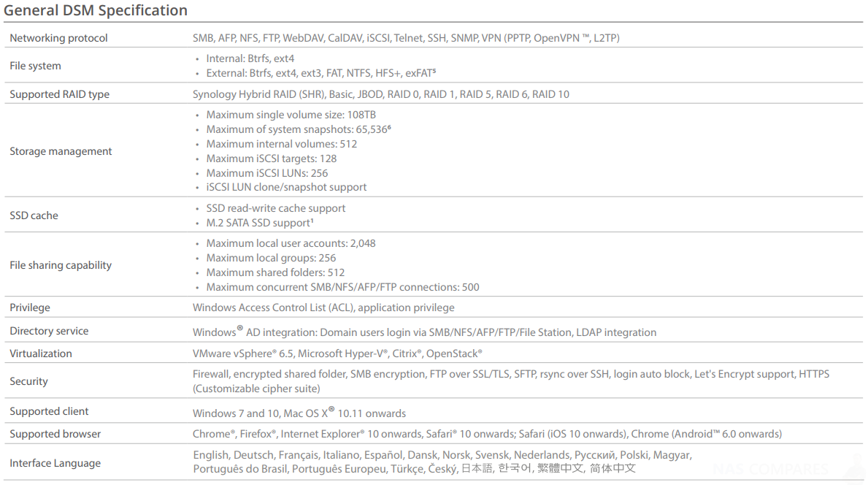Image resolution: width=868 pixels, height=485 pixels.
Task: Click the SSD cache row label
Action: pos(34,215)
